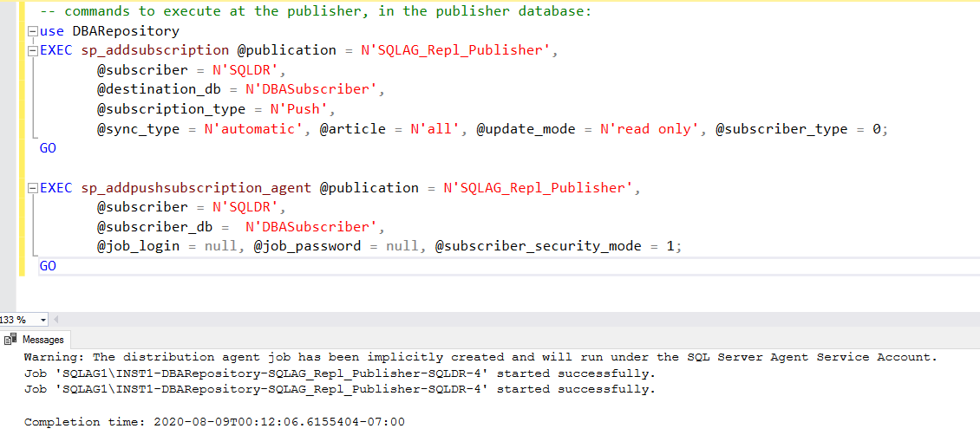The height and width of the screenshot is (448, 980).
Task: Click the @subscriber_security_mode parameter
Action: pos(538,246)
